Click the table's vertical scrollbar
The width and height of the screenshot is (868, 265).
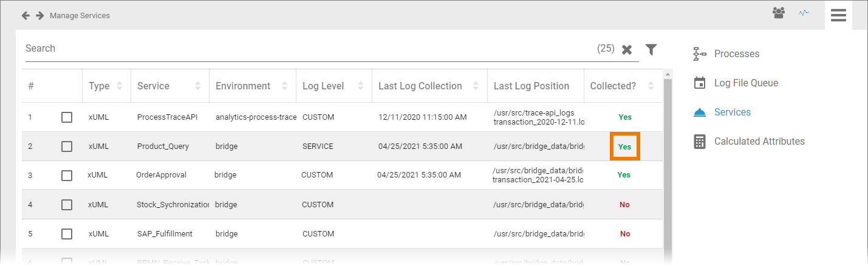coord(668,164)
